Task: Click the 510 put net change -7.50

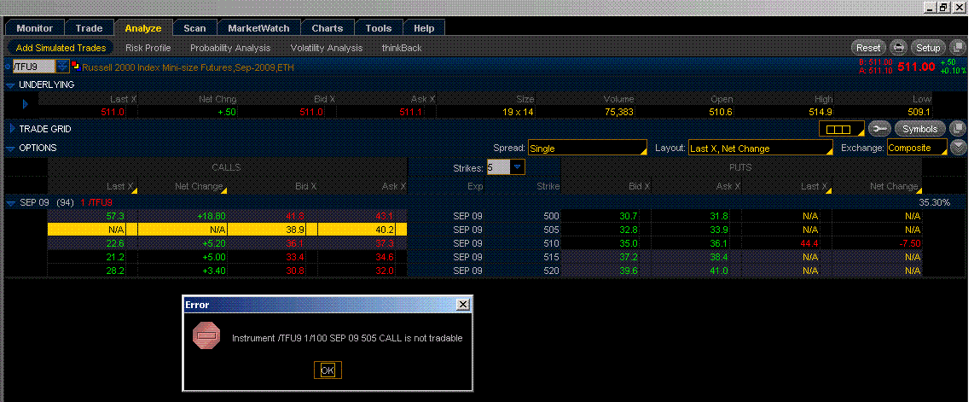Action: coord(909,244)
